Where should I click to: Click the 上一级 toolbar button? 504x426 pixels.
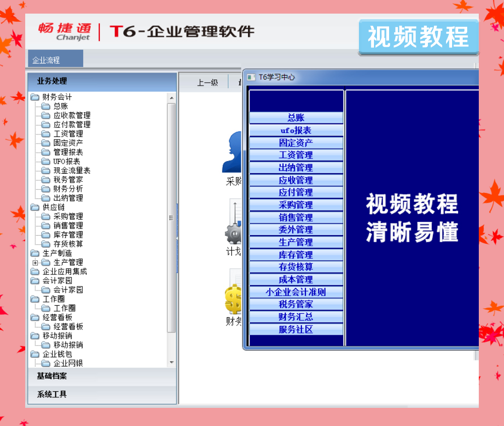207,83
